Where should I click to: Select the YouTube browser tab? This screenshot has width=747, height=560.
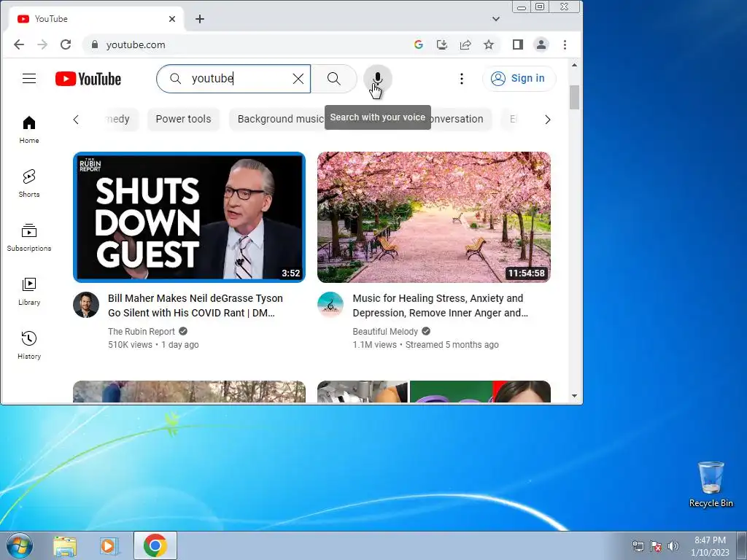pyautogui.click(x=96, y=19)
